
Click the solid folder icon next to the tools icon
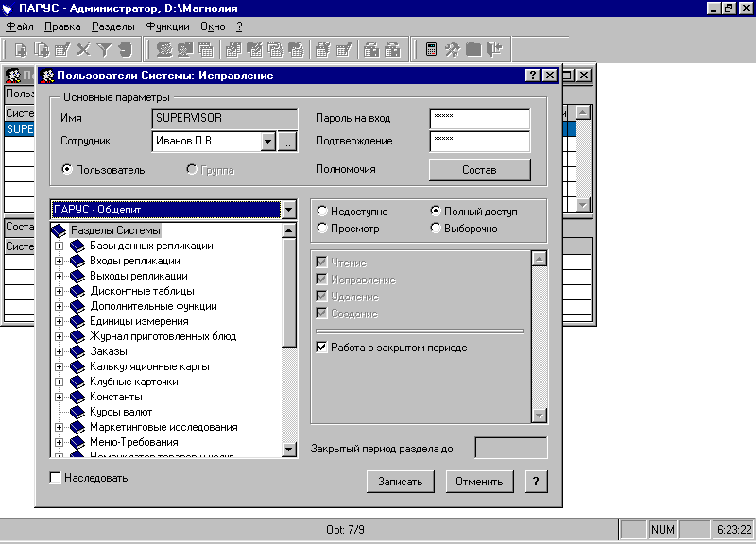click(x=473, y=50)
